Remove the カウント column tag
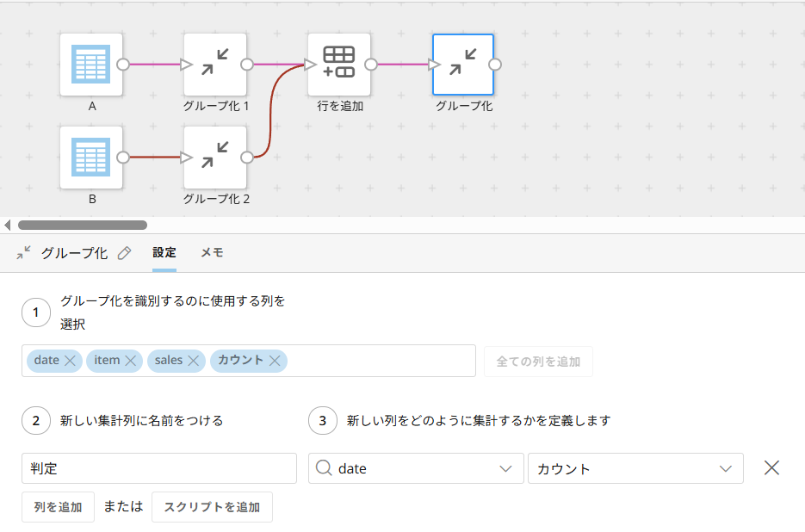 point(275,361)
